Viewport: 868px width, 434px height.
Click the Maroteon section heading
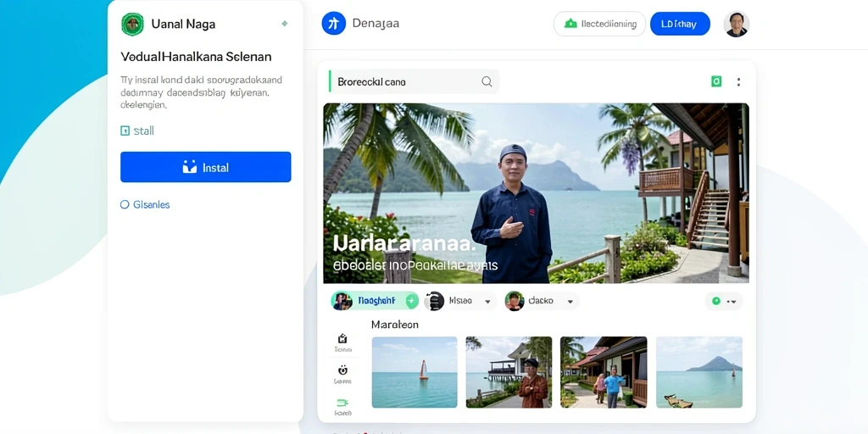point(395,325)
